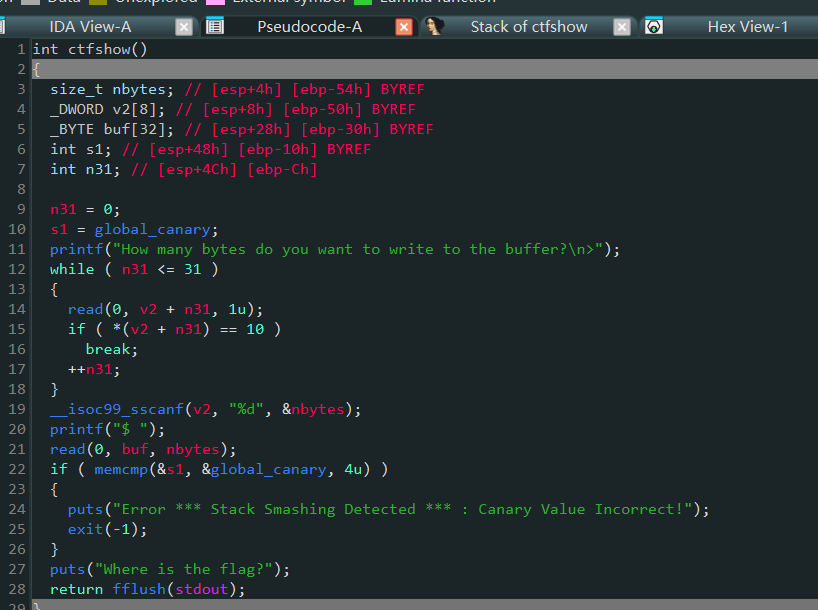Viewport: 818px width, 610px height.
Task: Close the IDA View-A tab
Action: coord(184,27)
